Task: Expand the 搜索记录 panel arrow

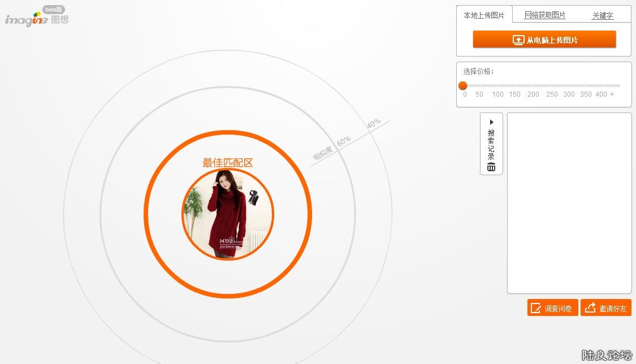Action: 491,122
